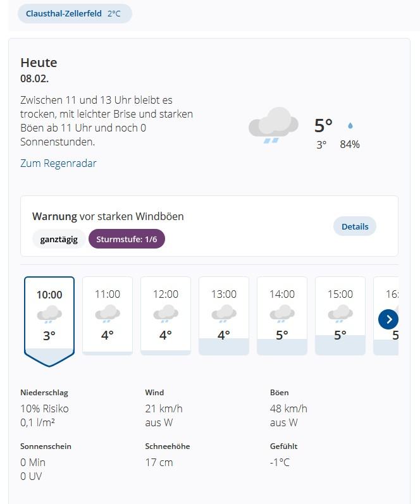This screenshot has width=420, height=504.
Task: Click the cloud icon in the 13:00 card
Action: [x=224, y=314]
